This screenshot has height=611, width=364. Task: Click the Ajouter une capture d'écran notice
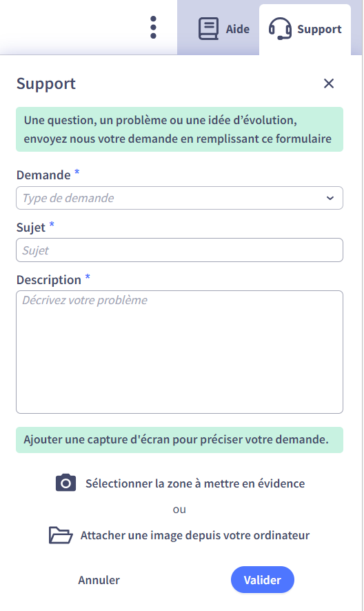pyautogui.click(x=180, y=440)
